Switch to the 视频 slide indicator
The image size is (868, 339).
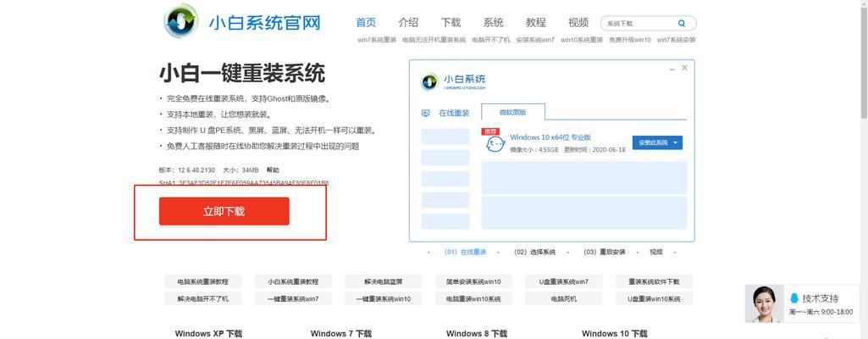click(656, 252)
